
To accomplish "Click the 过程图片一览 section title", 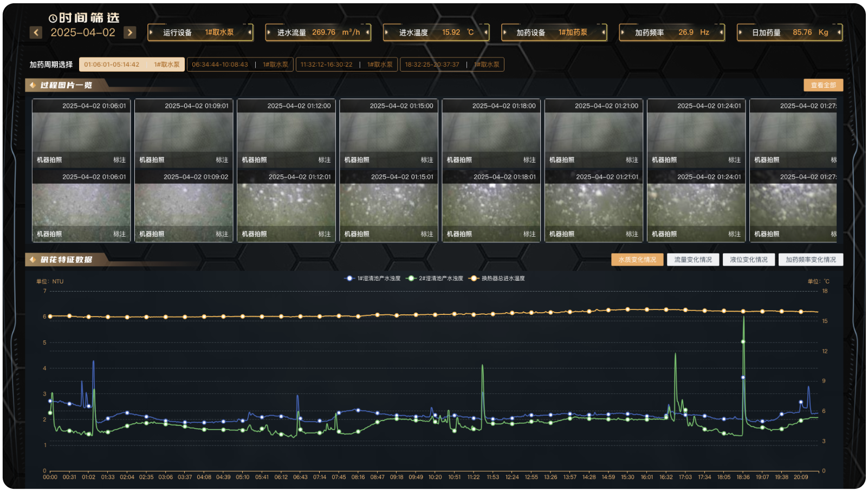I will tap(66, 85).
